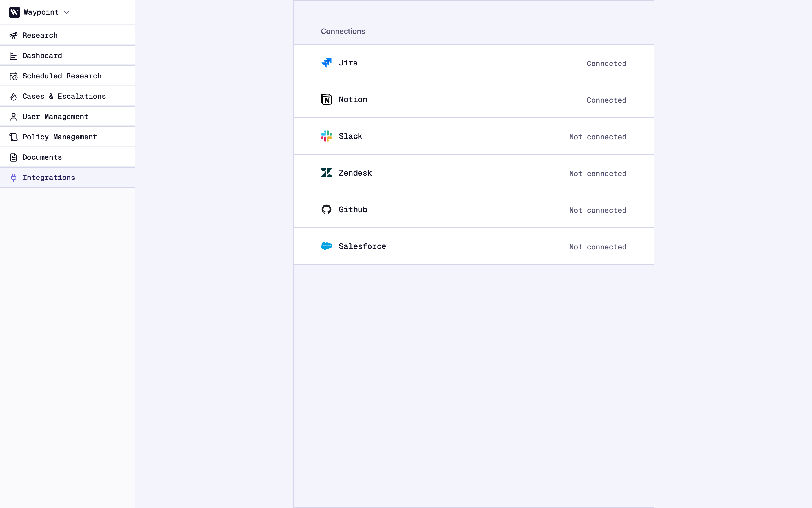812x508 pixels.
Task: Go to Dashboard in sidebar
Action: coord(67,55)
